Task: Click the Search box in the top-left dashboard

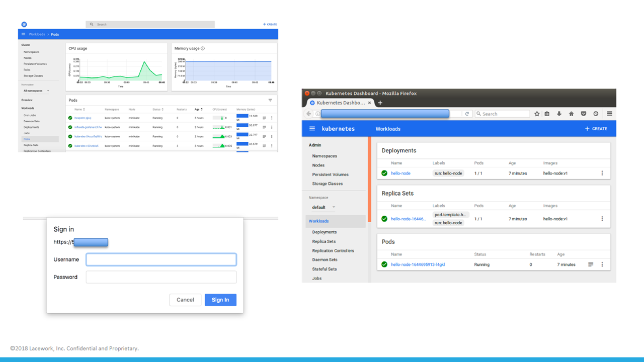Action: [x=150, y=24]
